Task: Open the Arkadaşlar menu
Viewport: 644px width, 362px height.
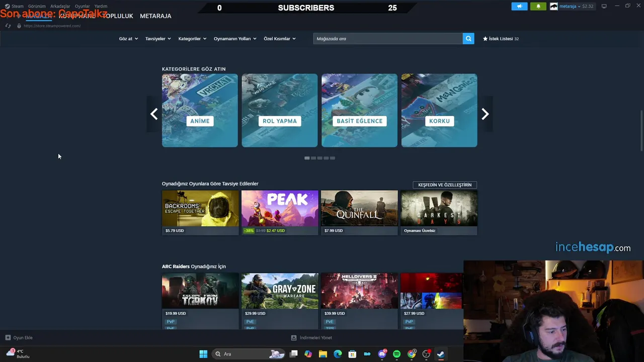Action: pos(60,7)
